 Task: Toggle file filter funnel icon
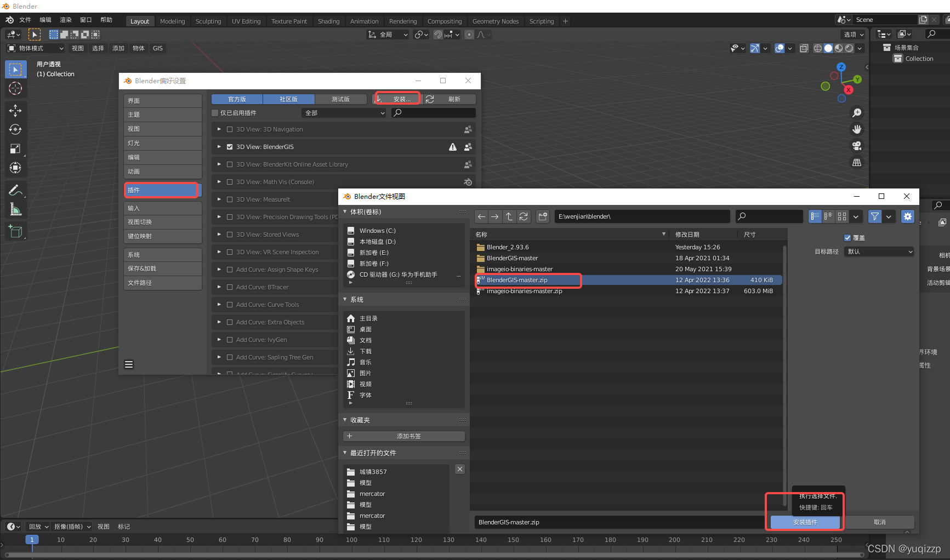pos(875,216)
